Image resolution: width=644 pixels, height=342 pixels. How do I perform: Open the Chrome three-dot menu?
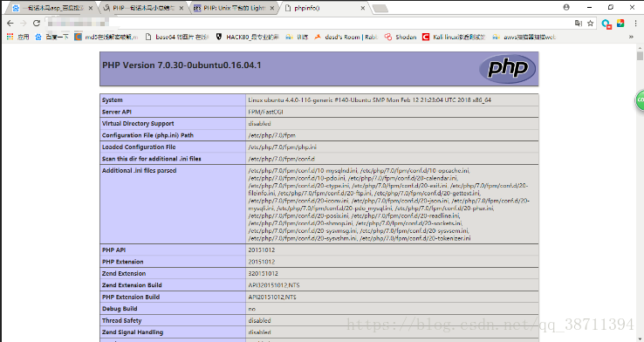tap(635, 24)
